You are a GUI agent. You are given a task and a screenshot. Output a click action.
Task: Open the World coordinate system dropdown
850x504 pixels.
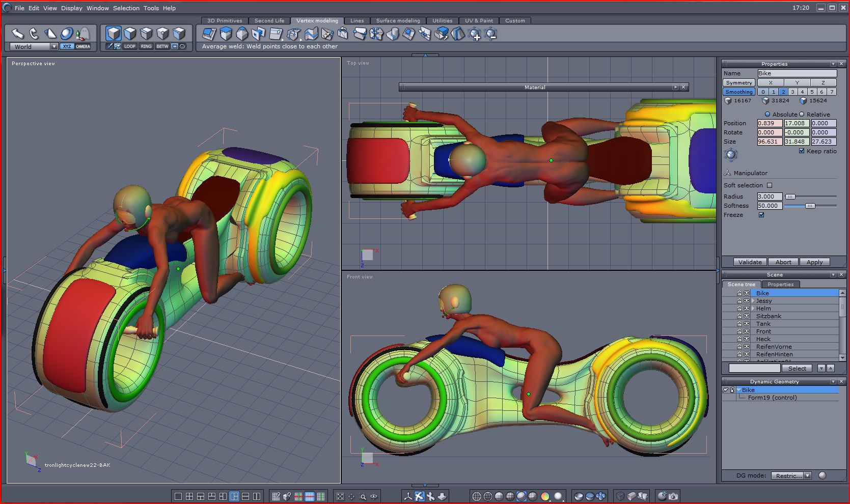[x=54, y=46]
